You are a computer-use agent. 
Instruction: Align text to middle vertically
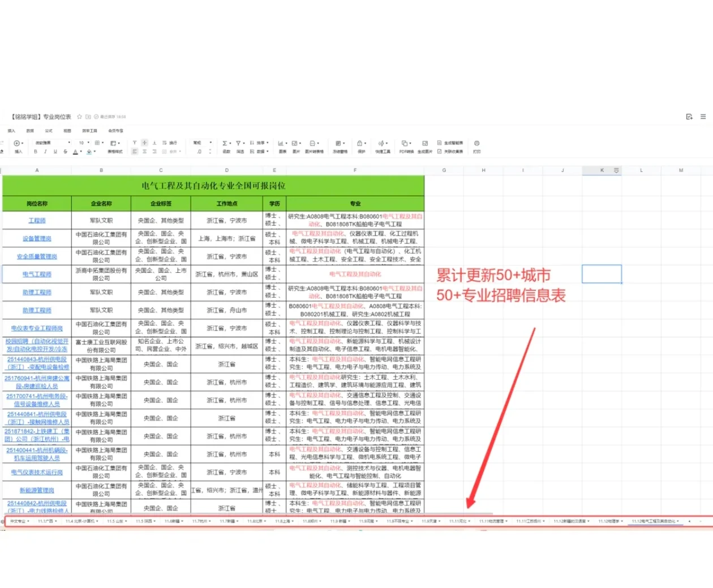click(x=144, y=143)
